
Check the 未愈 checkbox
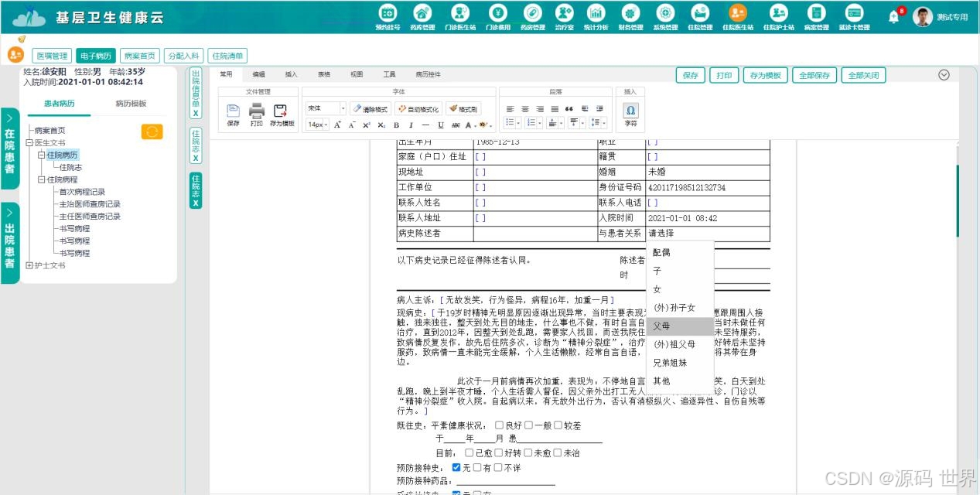click(x=528, y=452)
